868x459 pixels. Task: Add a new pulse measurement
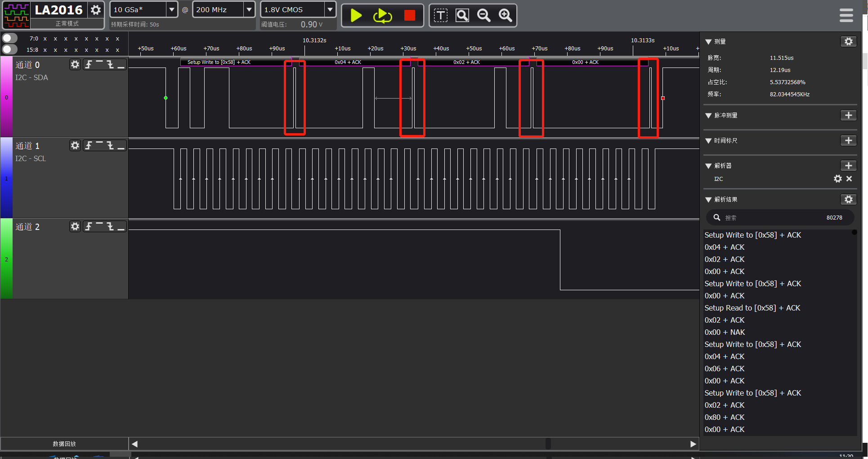coord(848,115)
